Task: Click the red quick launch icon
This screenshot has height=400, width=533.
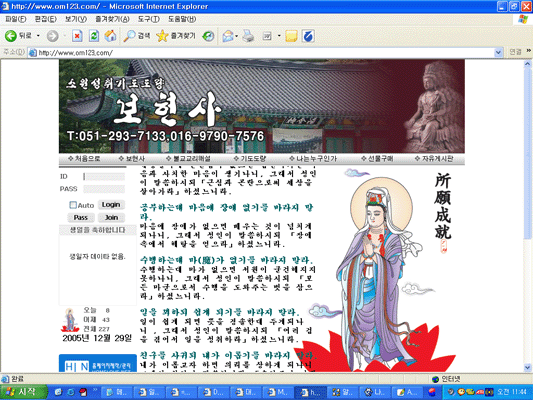Action: click(83, 392)
